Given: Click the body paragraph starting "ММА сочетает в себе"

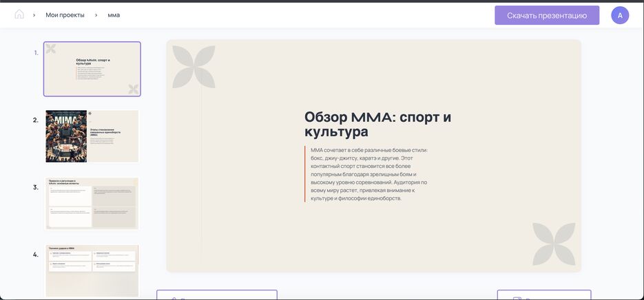Looking at the screenshot, I should [369, 174].
